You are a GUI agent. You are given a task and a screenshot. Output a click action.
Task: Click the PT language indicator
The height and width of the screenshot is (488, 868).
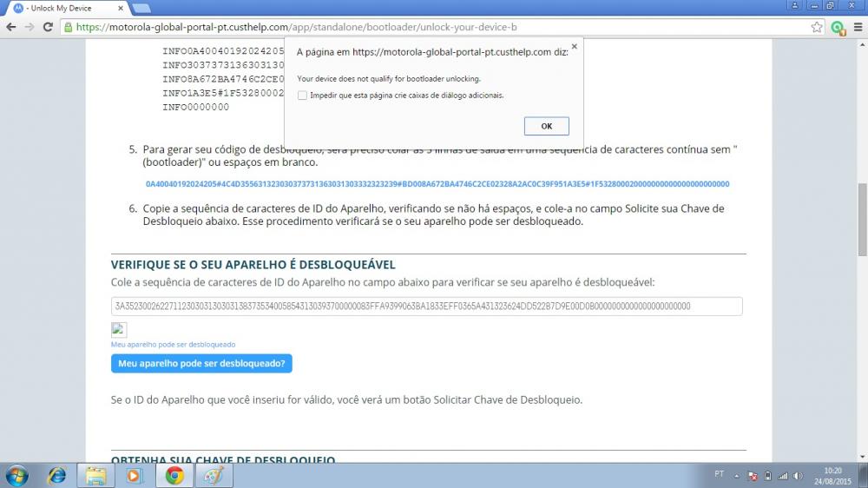point(719,474)
